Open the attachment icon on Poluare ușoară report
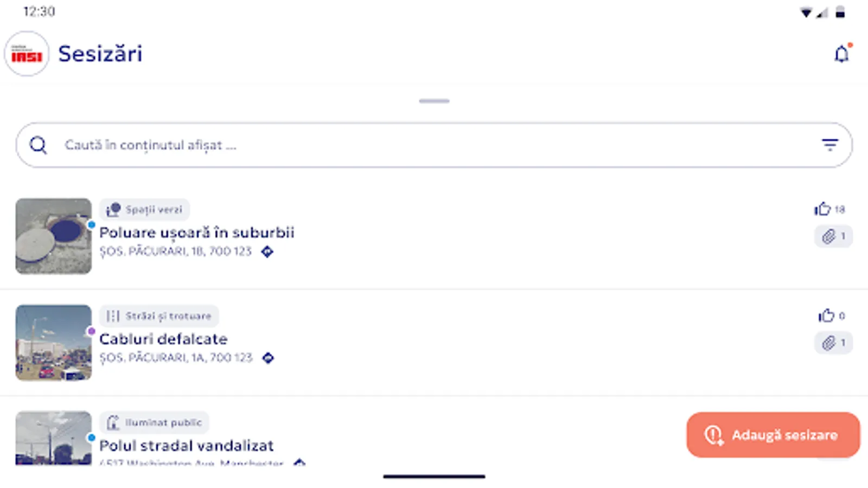 [828, 236]
